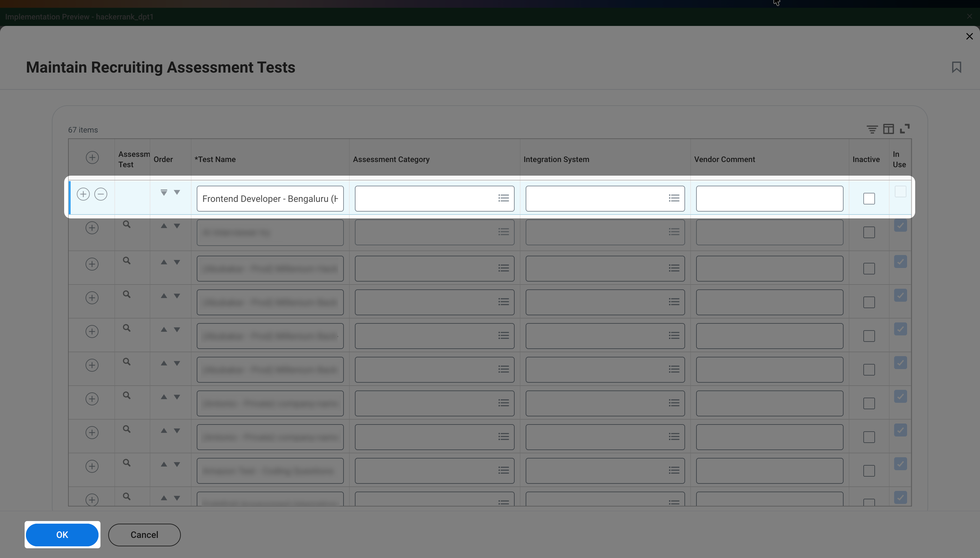This screenshot has width=980, height=558.
Task: Add a row using the header plus icon
Action: click(92, 157)
